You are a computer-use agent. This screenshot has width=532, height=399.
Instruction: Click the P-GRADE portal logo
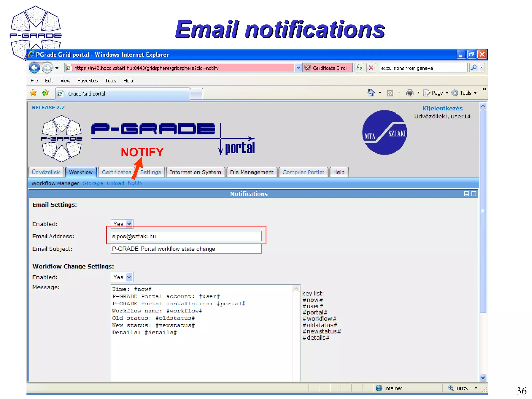pyautogui.click(x=173, y=139)
